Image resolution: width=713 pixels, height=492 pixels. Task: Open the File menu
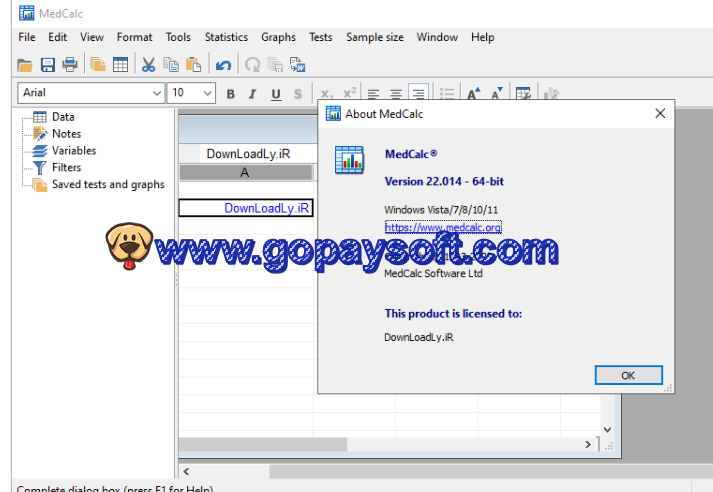[27, 37]
